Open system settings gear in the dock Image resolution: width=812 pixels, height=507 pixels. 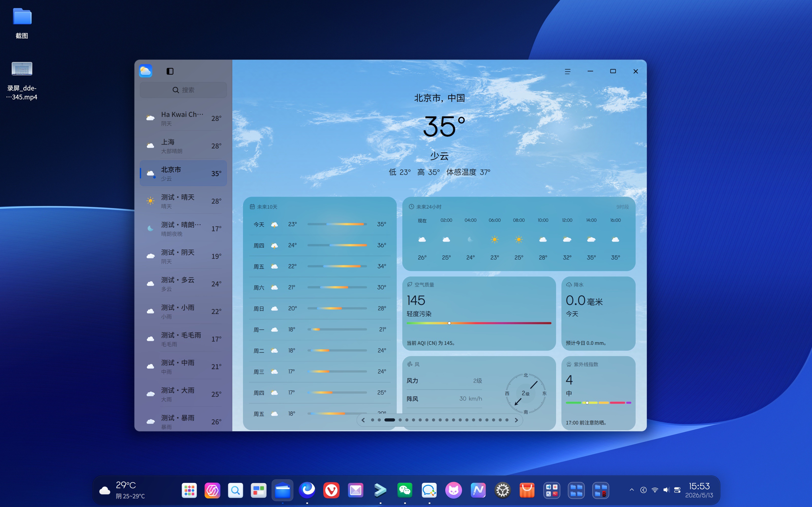pos(502,490)
